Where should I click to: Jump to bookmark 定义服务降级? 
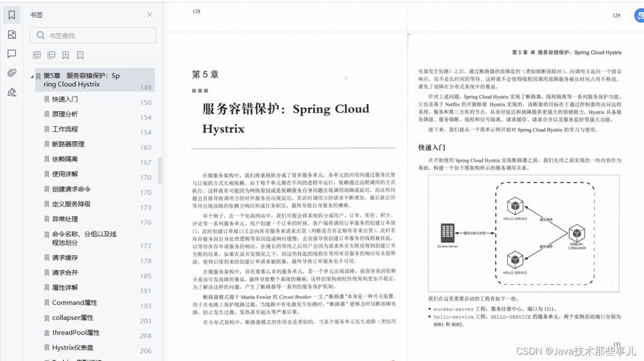(x=71, y=204)
